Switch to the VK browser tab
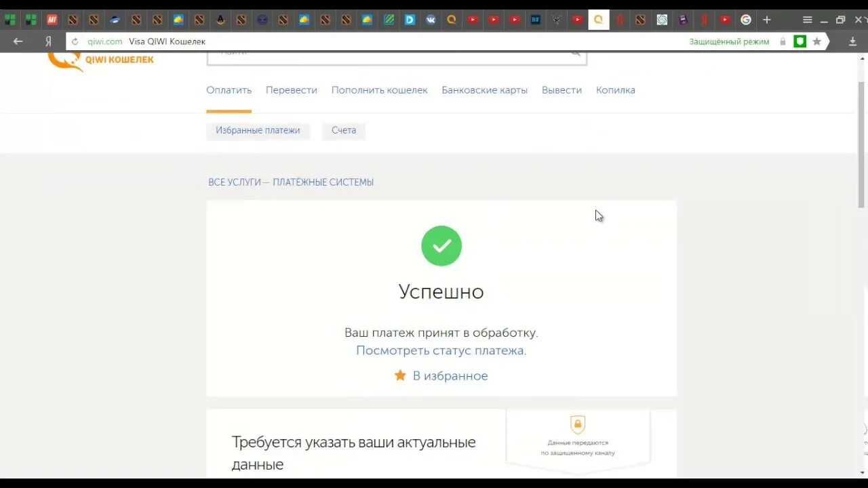 pyautogui.click(x=431, y=20)
